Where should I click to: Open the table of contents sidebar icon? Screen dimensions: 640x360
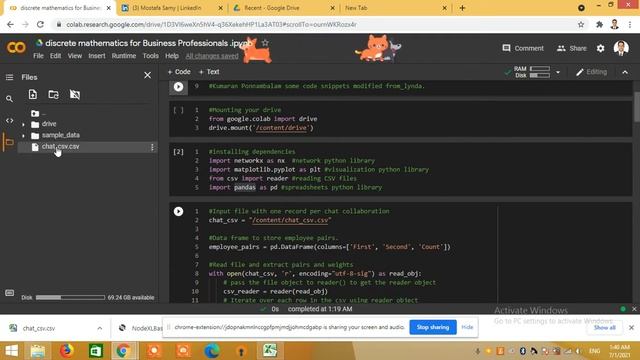click(9, 77)
